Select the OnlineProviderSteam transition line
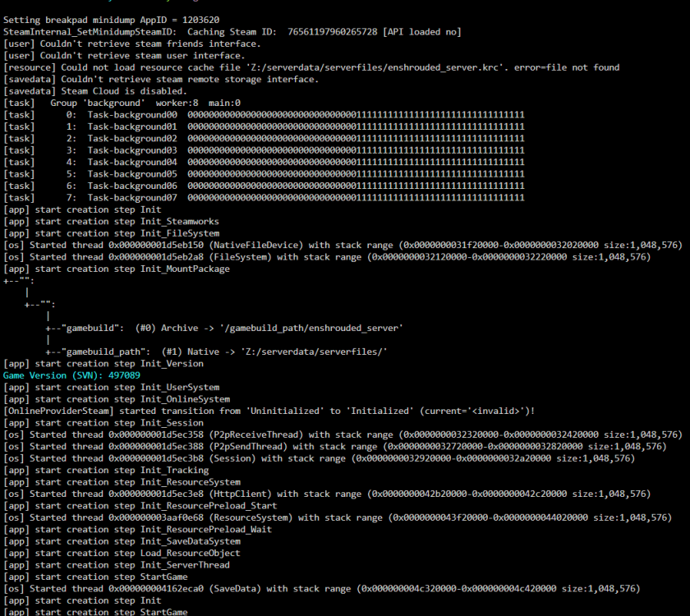Viewport: 690px width, 616px height. 269,411
